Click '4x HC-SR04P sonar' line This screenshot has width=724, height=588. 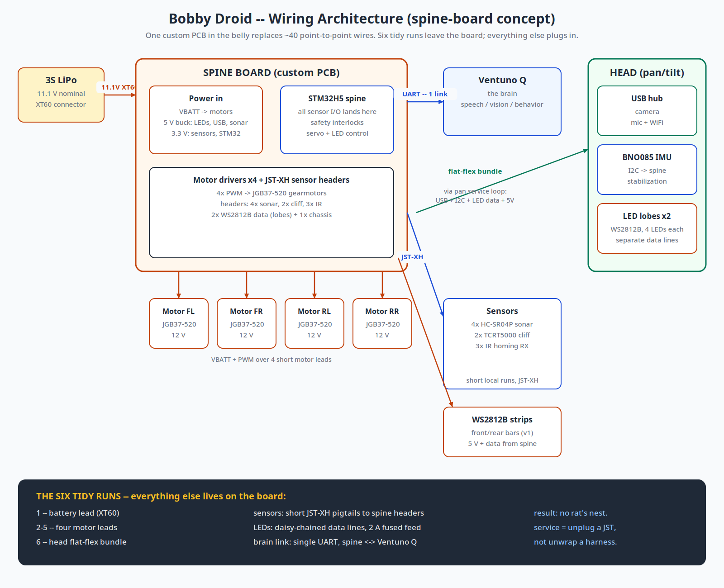click(x=502, y=324)
